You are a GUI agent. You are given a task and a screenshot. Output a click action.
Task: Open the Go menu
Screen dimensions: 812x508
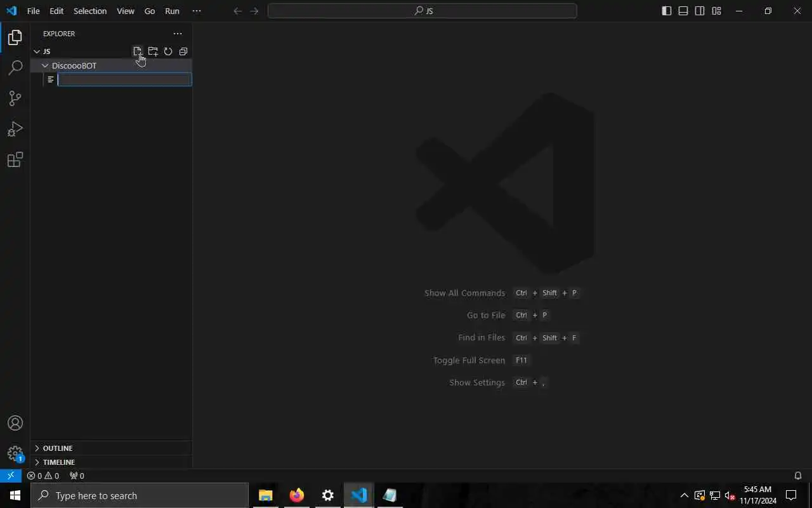pyautogui.click(x=150, y=11)
